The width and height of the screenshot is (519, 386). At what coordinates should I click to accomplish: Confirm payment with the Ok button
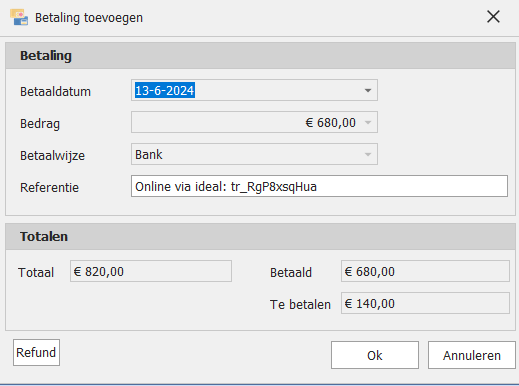375,355
